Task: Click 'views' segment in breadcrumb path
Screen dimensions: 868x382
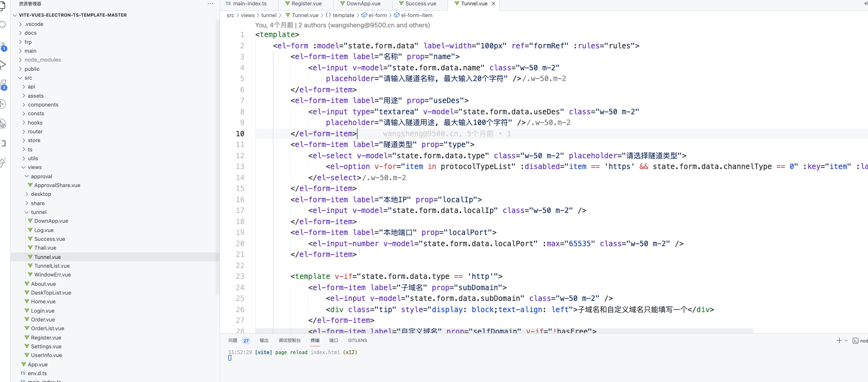Action: point(248,15)
